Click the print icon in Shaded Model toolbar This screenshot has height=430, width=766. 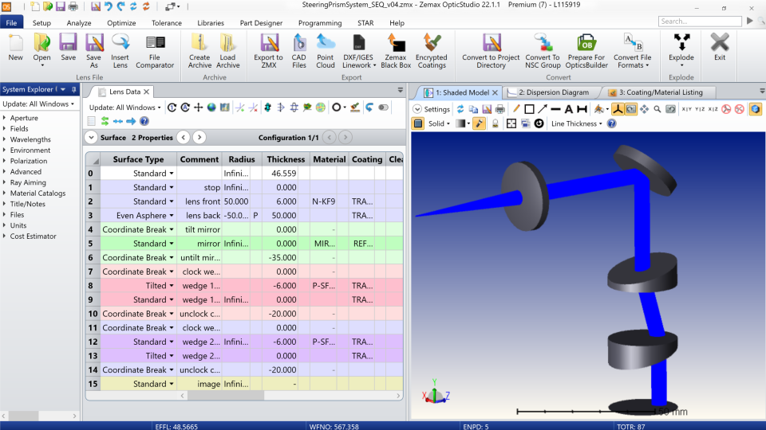point(500,109)
